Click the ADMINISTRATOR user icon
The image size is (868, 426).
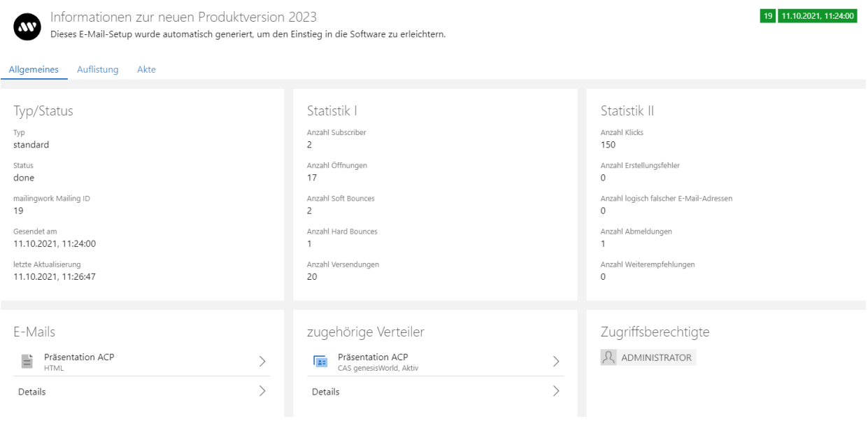(x=609, y=357)
